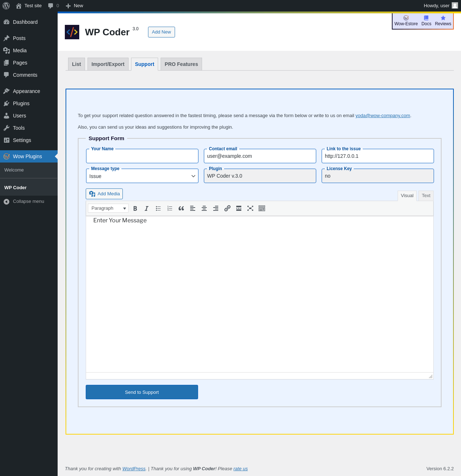Toggle bold formatting in editor toolbar
Screen dimensions: 461x476
tap(135, 208)
